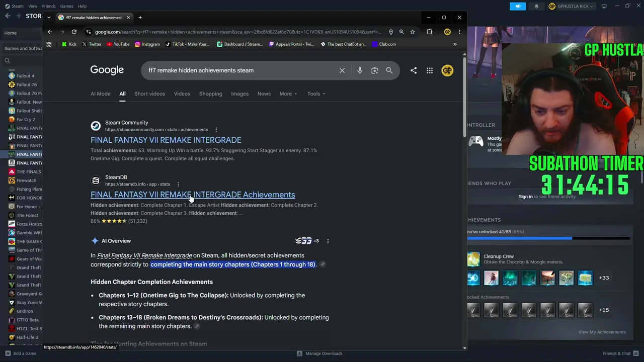
Task: Switch to the Videos search tab
Action: click(x=182, y=94)
